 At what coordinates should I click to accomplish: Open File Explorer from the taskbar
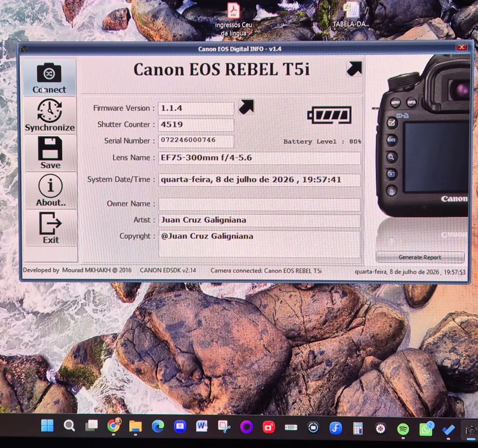(135, 426)
